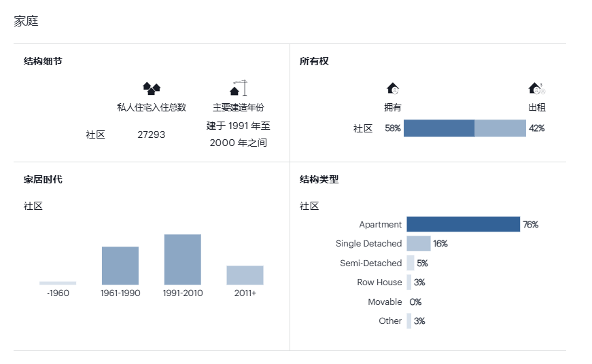The height and width of the screenshot is (364, 592).
Task: Click the Movable label
Action: pyautogui.click(x=385, y=302)
